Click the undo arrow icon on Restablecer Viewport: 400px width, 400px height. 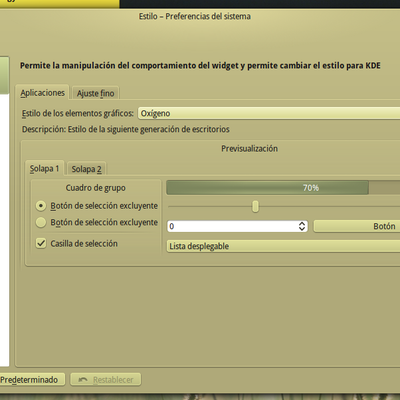coord(83,380)
